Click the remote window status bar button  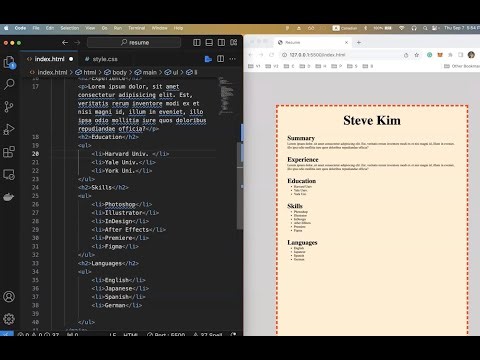[x=7, y=334]
